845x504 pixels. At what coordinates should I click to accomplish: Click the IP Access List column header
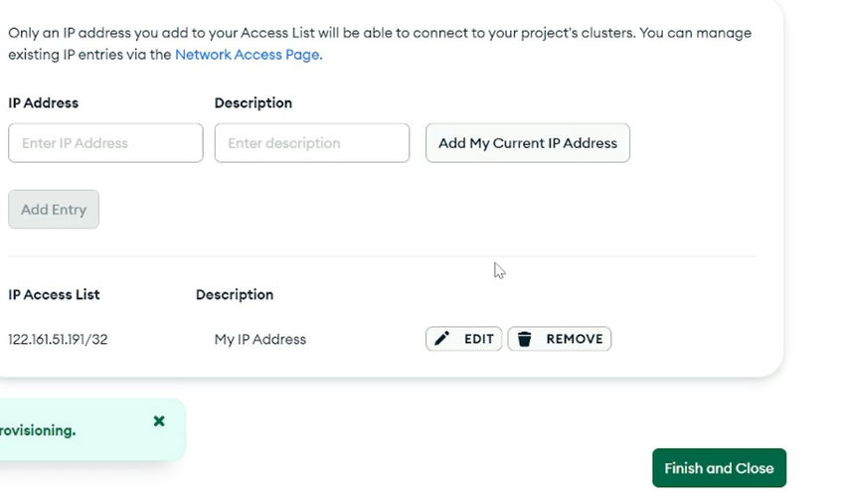coord(54,295)
